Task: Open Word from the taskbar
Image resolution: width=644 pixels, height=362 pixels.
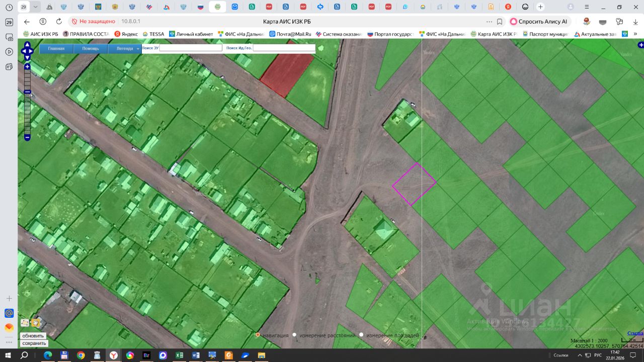Action: (196, 355)
